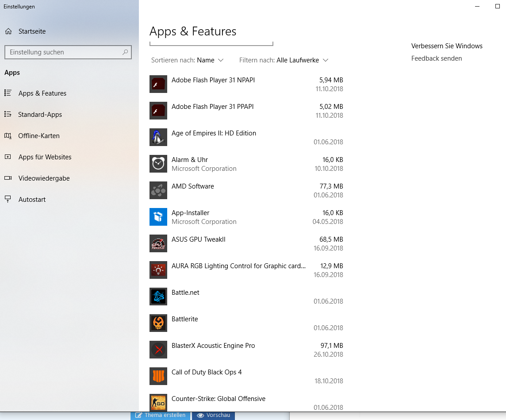The image size is (506, 420).
Task: Click the ASUS GPU TweakII icon
Action: point(158,243)
